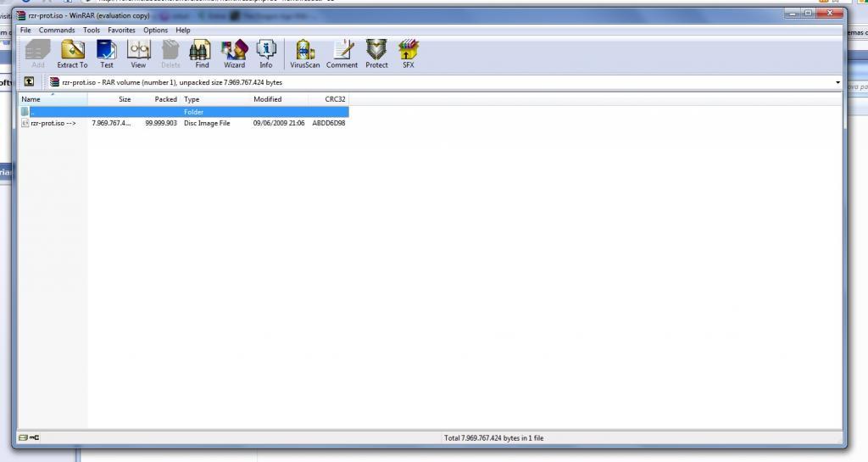Select the rzr-prot.iso file row

click(184, 123)
